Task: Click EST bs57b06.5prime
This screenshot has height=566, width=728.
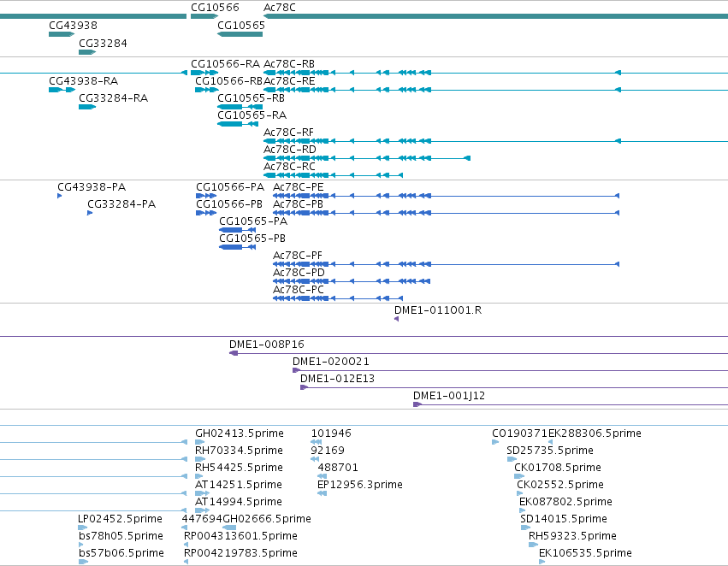Action: click(121, 553)
